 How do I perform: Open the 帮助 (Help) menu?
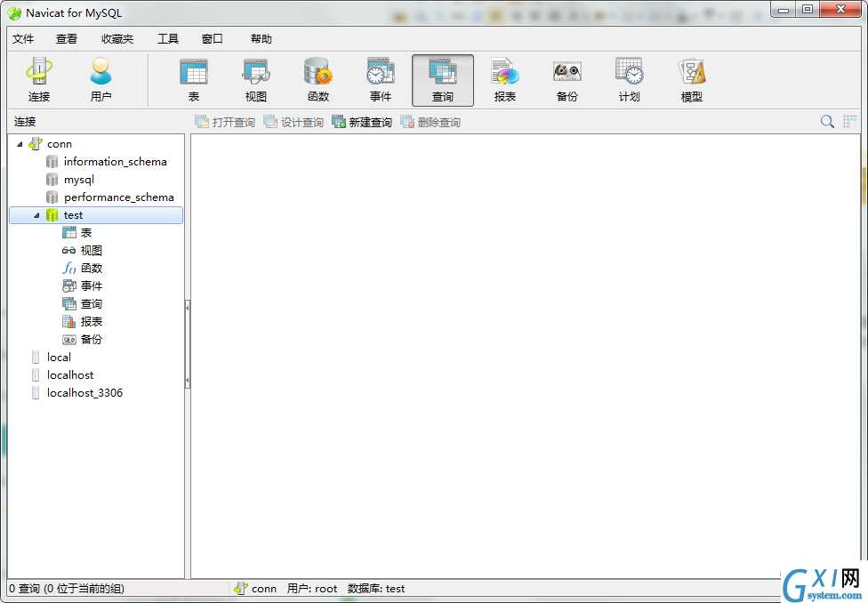261,39
